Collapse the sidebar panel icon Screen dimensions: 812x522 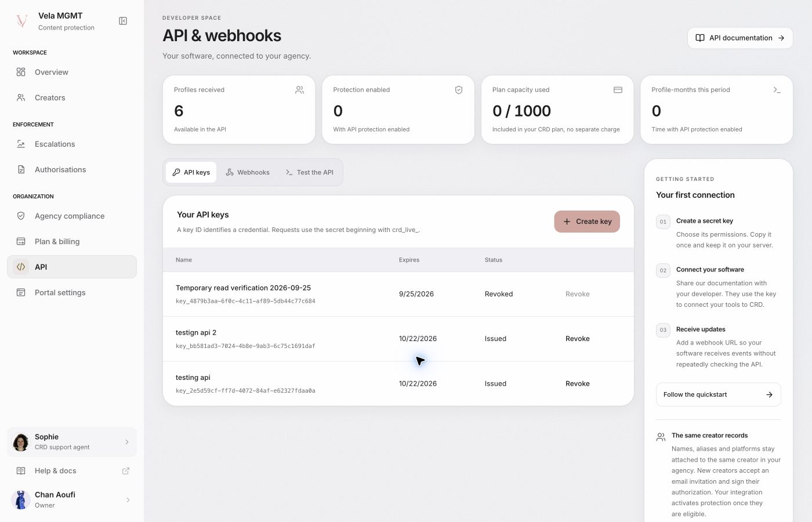click(123, 21)
